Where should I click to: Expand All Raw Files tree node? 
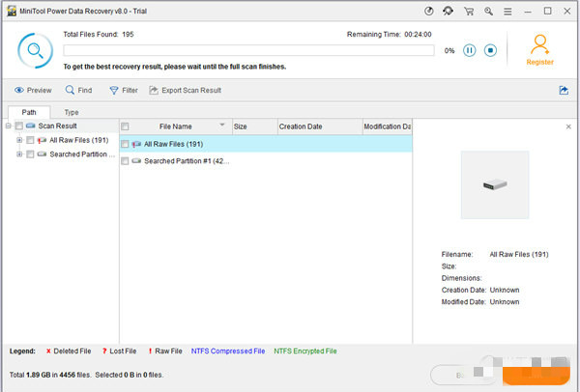tap(19, 140)
